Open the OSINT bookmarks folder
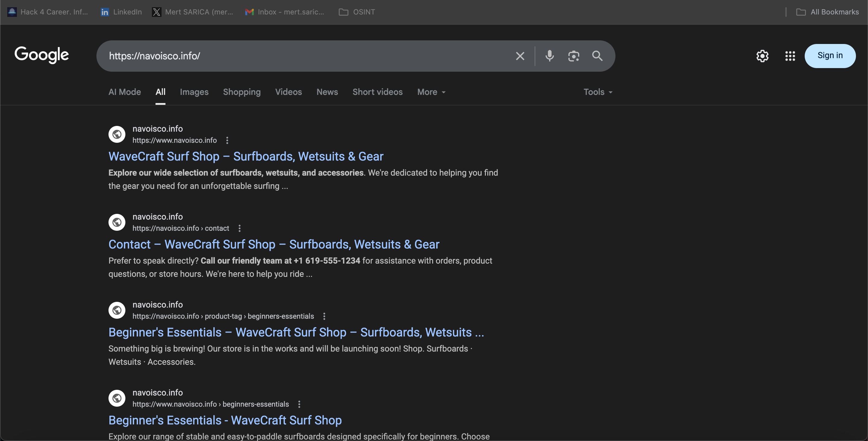Screen dimensions: 868x441 [357, 12]
